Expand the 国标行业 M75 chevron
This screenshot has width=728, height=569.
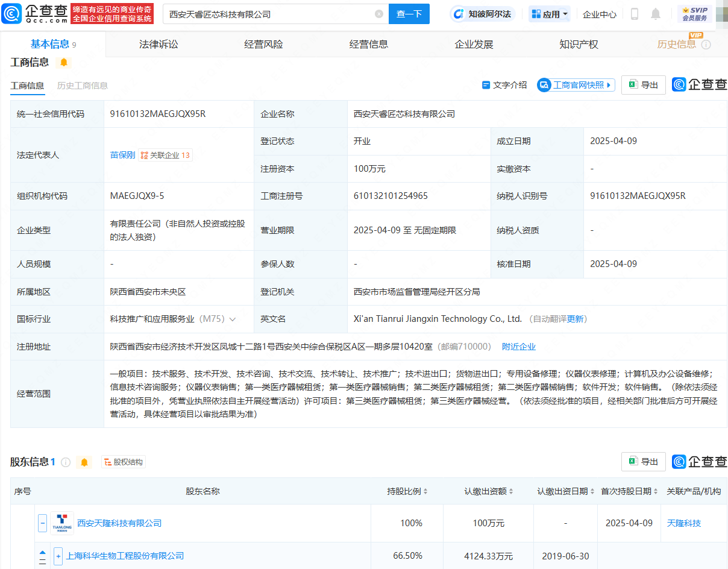(x=233, y=319)
